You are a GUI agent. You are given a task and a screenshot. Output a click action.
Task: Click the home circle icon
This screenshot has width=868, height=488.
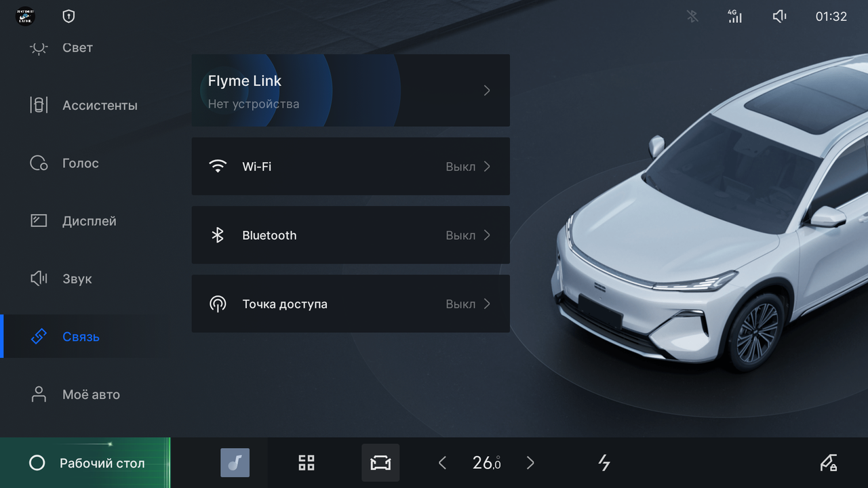37,463
